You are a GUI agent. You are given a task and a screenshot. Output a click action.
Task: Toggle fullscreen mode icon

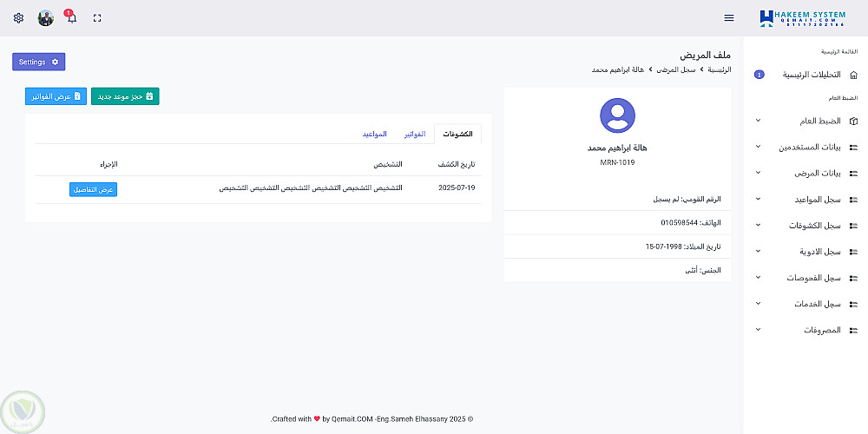[97, 17]
